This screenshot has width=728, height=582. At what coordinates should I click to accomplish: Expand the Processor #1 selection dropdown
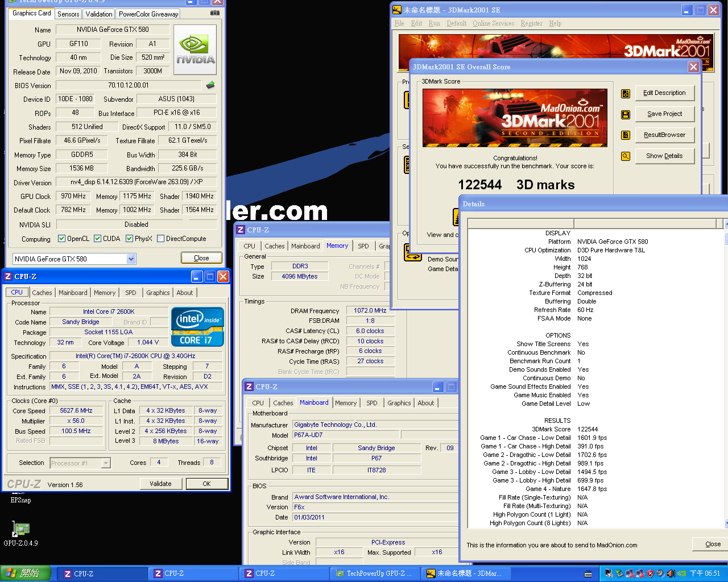(106, 463)
